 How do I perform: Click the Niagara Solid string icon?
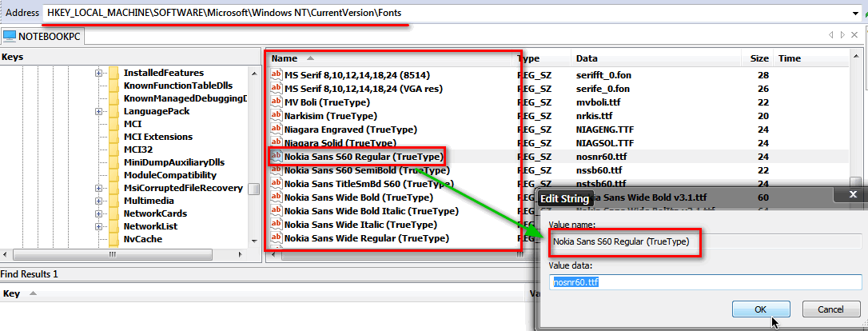(x=277, y=143)
